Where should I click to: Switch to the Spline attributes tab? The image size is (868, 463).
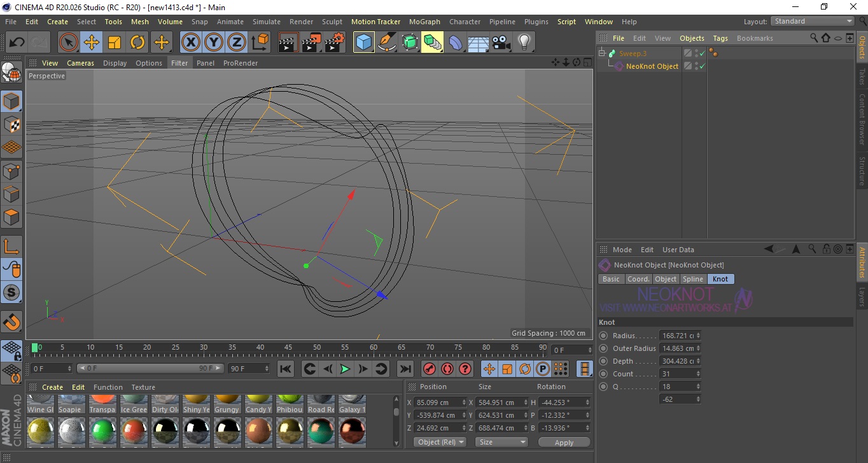point(692,279)
